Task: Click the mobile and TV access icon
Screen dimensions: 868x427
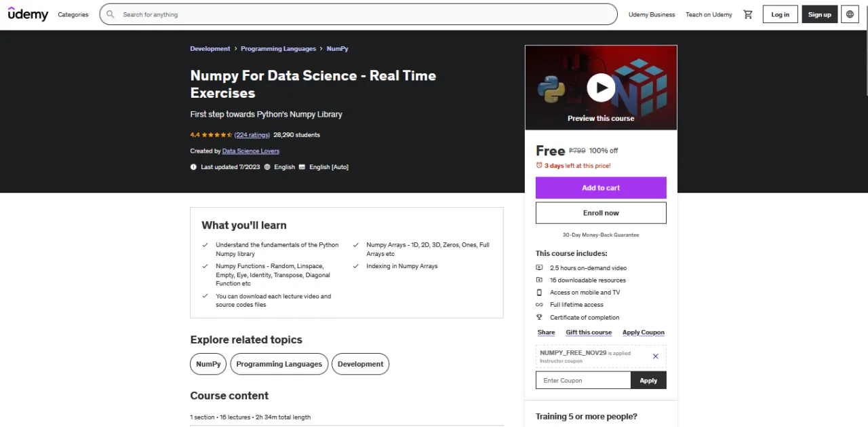Action: (x=540, y=293)
